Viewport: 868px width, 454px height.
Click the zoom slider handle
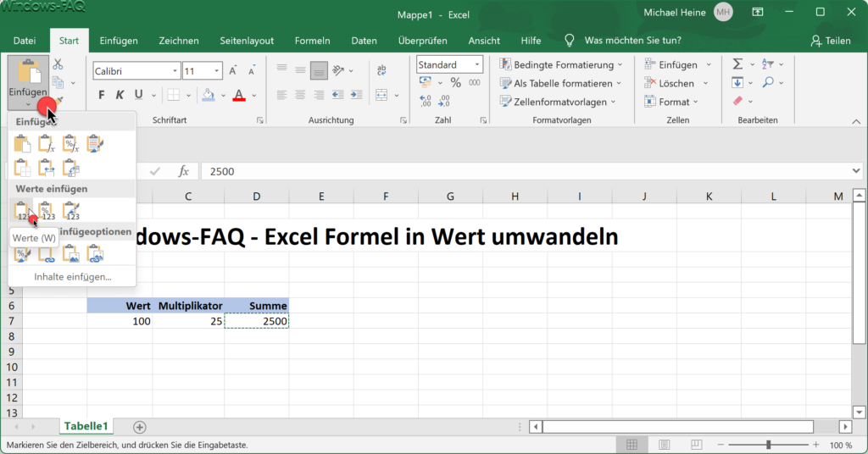(x=768, y=445)
